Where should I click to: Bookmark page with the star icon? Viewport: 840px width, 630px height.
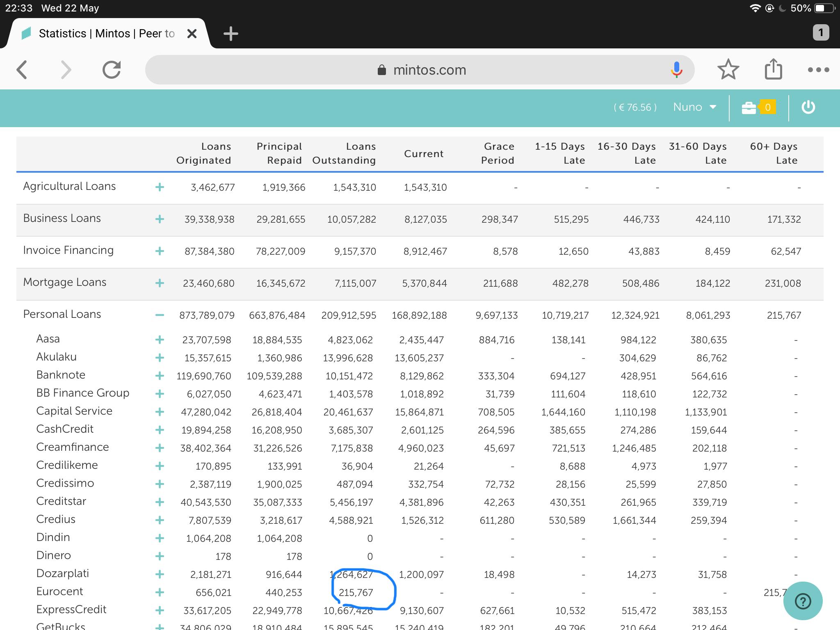tap(728, 69)
